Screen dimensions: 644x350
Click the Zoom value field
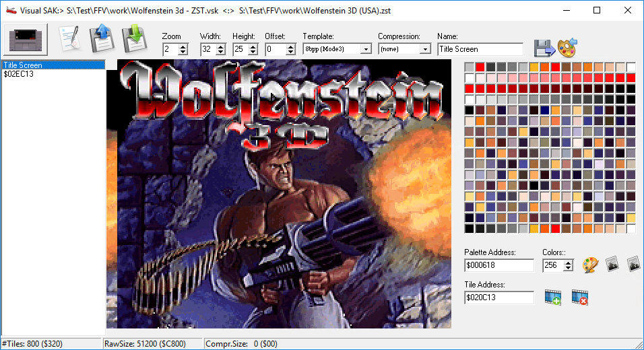click(x=170, y=49)
